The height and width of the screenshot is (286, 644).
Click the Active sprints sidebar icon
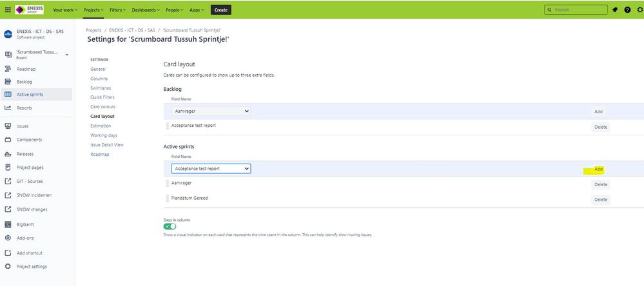pos(8,95)
